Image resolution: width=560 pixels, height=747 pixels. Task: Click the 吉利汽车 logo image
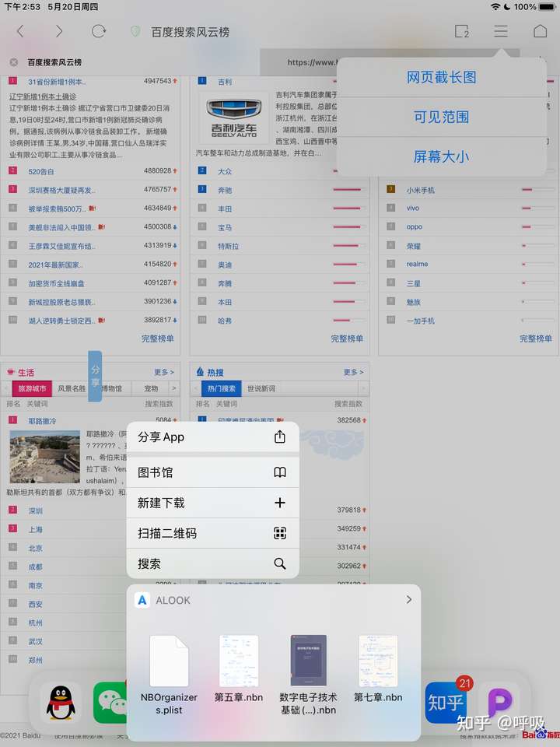[x=234, y=118]
